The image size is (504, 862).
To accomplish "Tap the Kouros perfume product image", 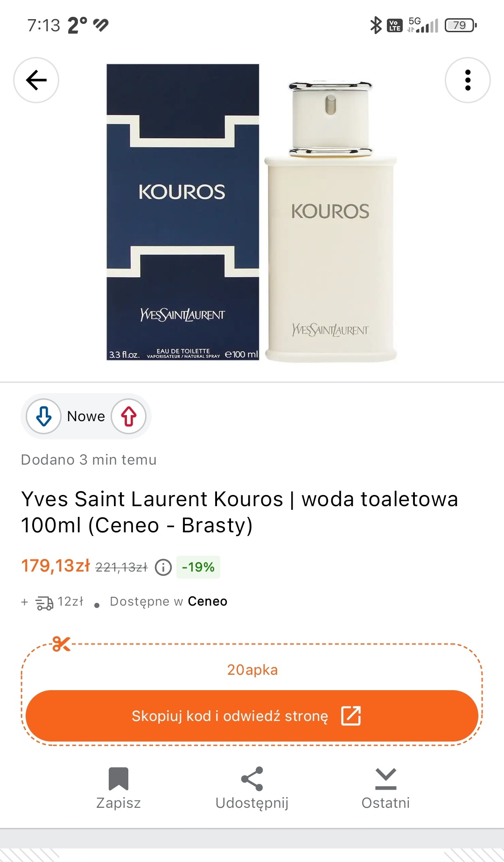I will click(252, 212).
